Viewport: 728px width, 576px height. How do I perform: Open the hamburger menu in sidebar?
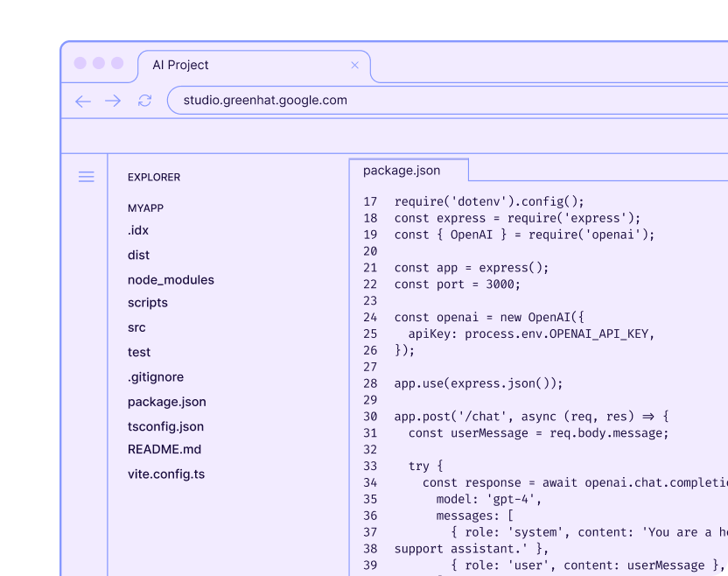coord(87,177)
